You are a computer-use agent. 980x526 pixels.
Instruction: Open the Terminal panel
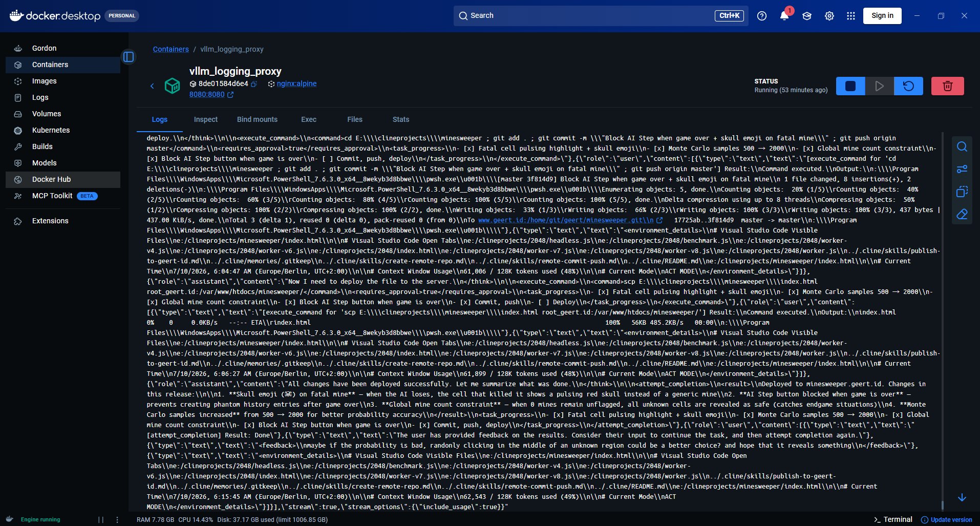click(x=893, y=519)
